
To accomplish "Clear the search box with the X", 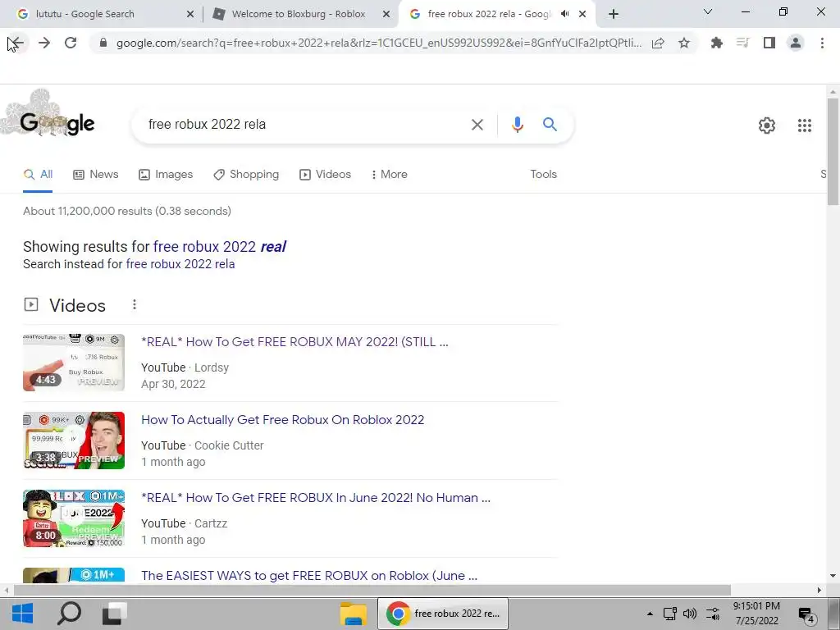I will click(x=477, y=125).
